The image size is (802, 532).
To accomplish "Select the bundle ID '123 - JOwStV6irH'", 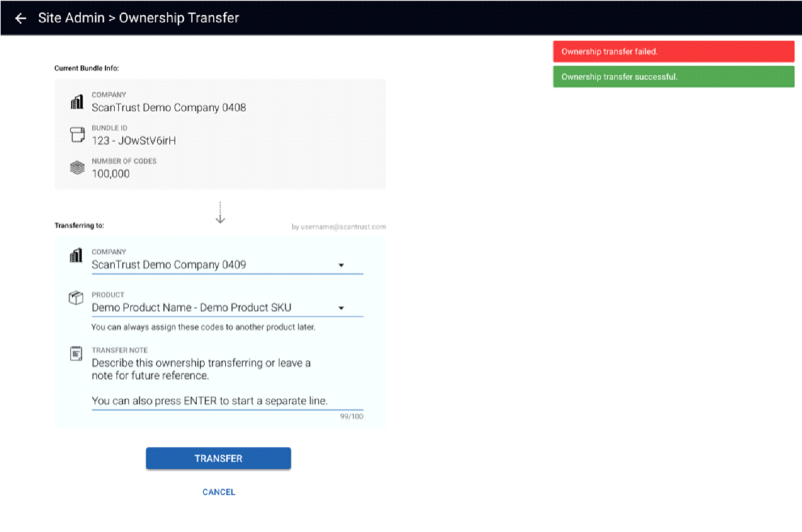I will (x=134, y=141).
